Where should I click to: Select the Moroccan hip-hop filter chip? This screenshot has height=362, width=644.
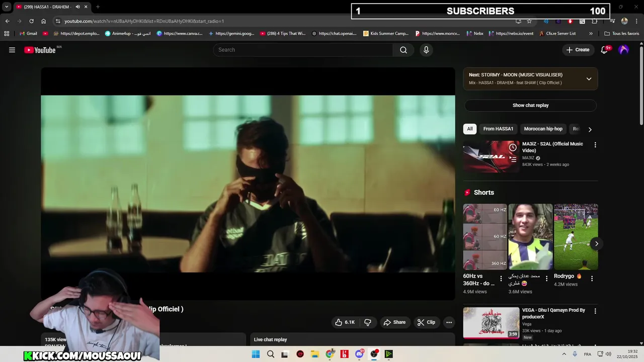(543, 129)
